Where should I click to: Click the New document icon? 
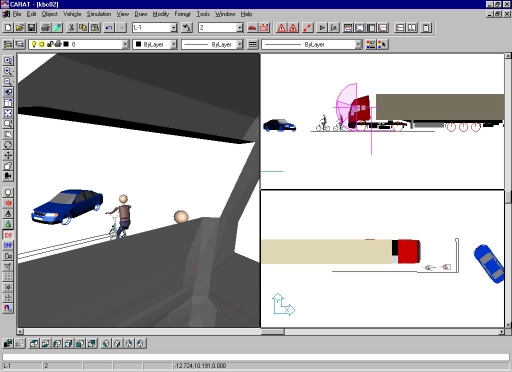8,27
